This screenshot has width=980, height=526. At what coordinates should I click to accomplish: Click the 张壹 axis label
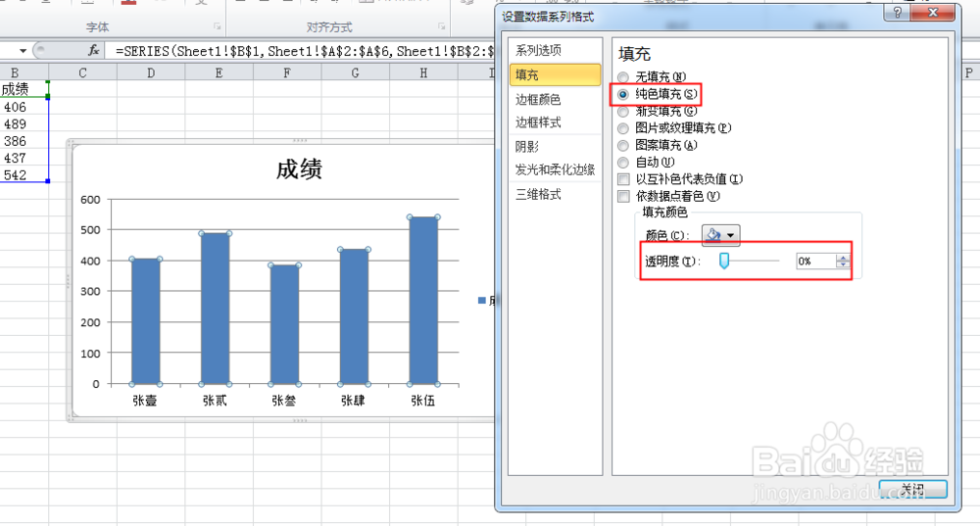145,401
